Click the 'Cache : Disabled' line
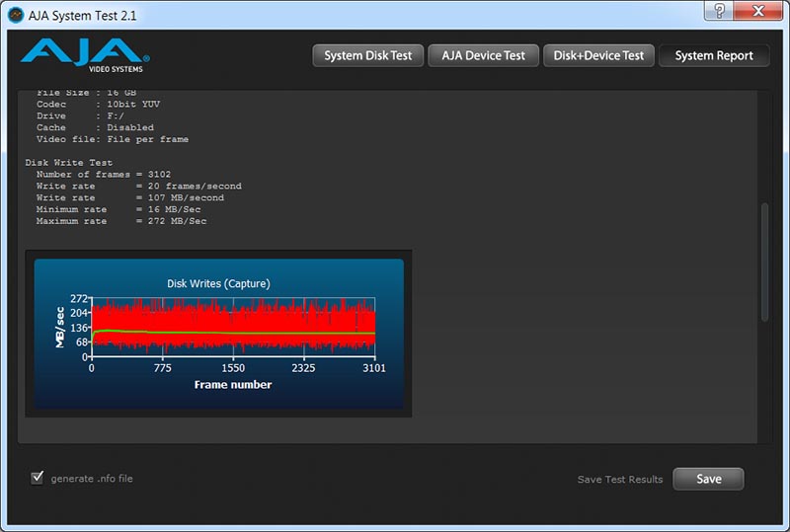The height and width of the screenshot is (532, 790). pyautogui.click(x=95, y=127)
